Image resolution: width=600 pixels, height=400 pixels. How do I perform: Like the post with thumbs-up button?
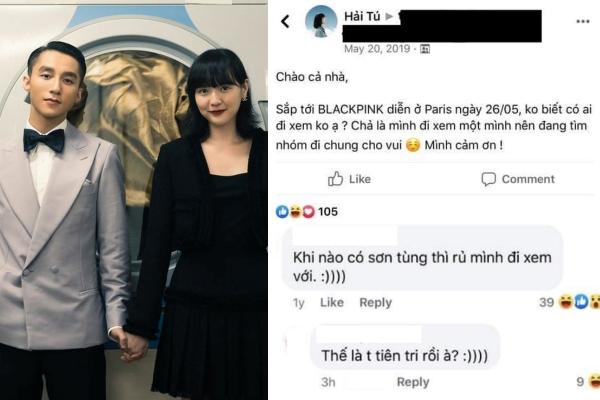[349, 179]
